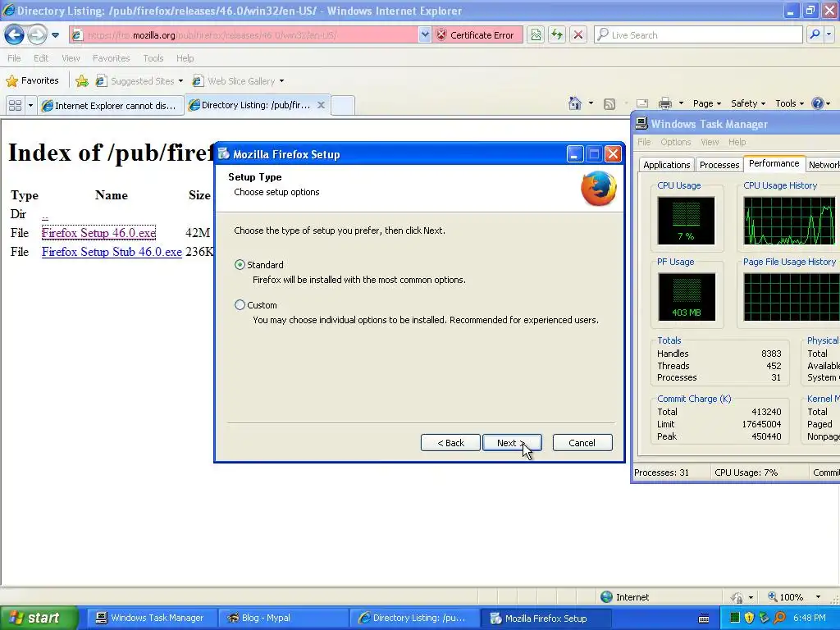Click the Back button in Firefox Setup

450,443
